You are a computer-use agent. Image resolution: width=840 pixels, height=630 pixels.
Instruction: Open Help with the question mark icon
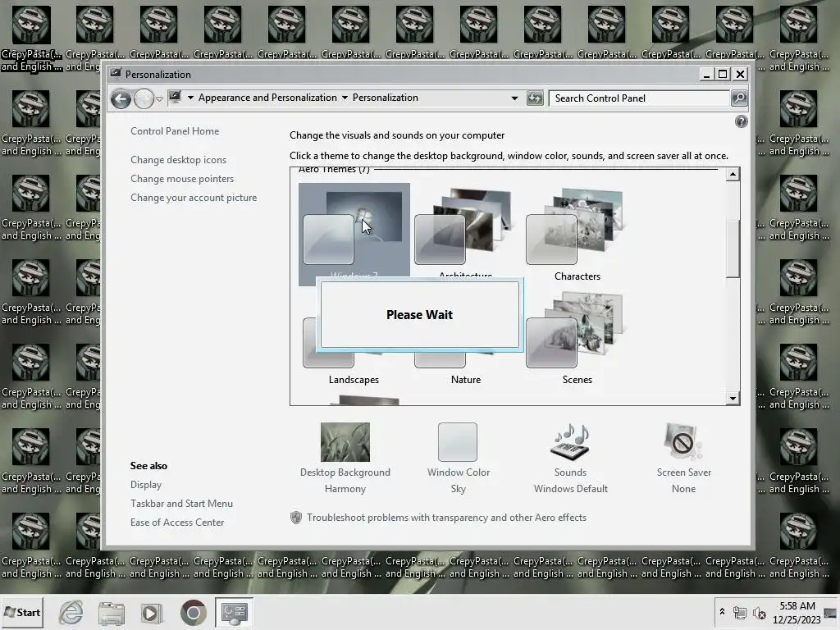(742, 121)
